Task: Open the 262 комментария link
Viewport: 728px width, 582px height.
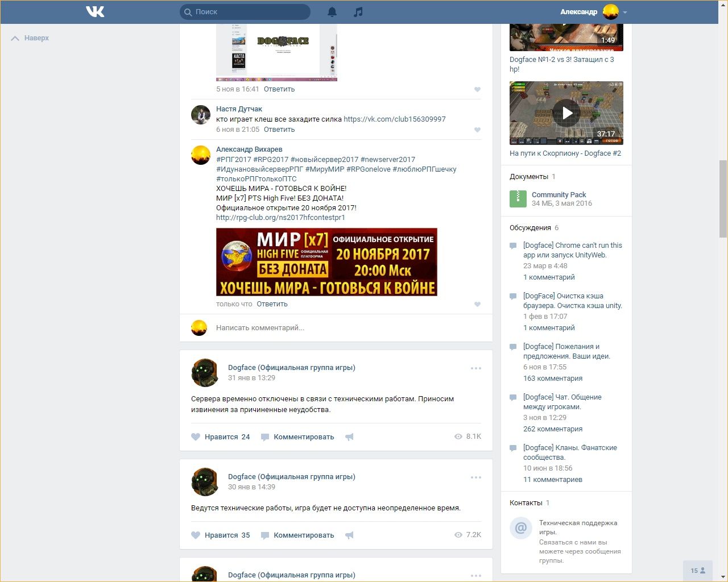Action: tap(553, 429)
